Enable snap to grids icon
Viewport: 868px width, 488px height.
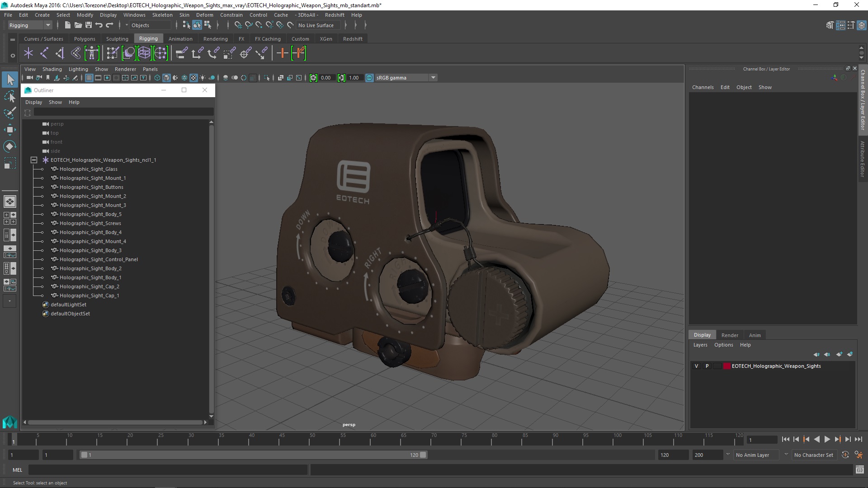(238, 25)
